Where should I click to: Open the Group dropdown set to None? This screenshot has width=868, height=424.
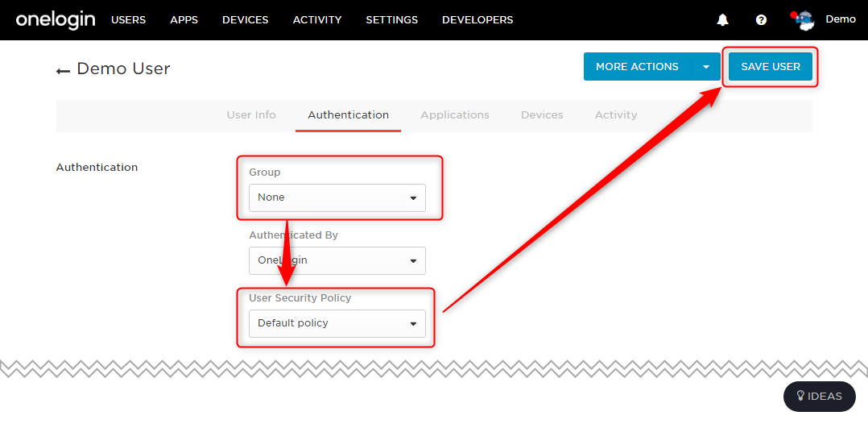pyautogui.click(x=337, y=197)
